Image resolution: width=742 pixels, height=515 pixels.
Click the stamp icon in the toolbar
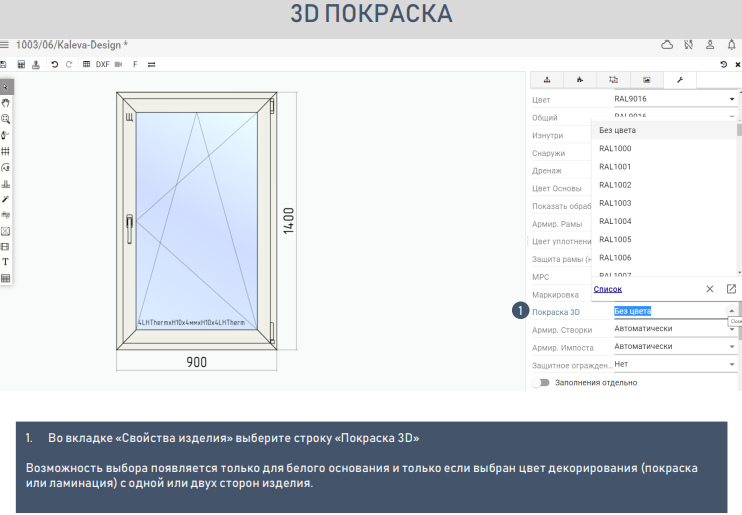[x=35, y=64]
